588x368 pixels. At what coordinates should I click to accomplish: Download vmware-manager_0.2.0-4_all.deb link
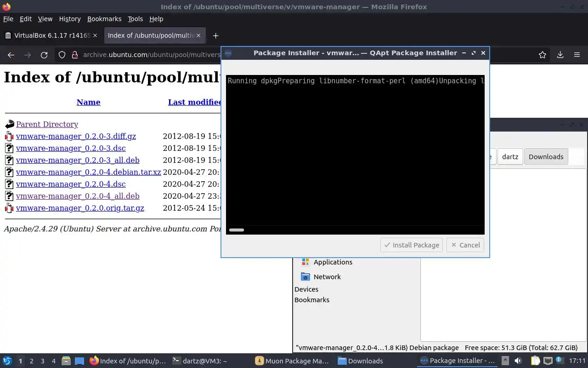pyautogui.click(x=78, y=196)
